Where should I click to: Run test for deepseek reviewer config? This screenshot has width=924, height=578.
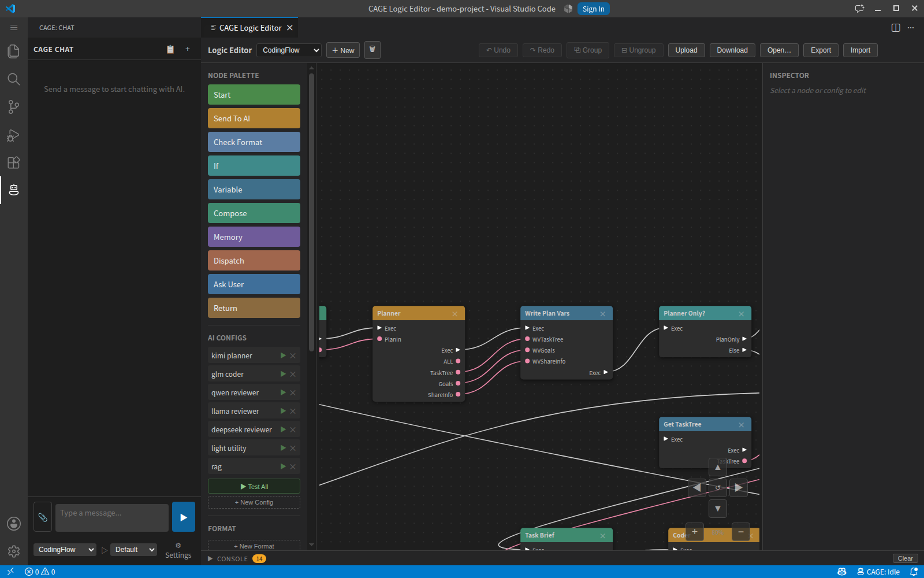pos(283,429)
